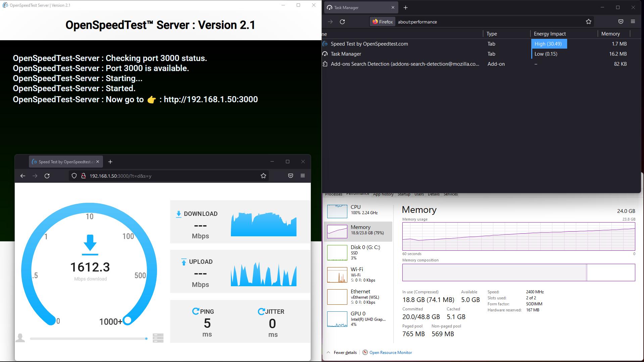Reload the speed test page
Viewport: 644px width, 362px height.
coord(47,176)
